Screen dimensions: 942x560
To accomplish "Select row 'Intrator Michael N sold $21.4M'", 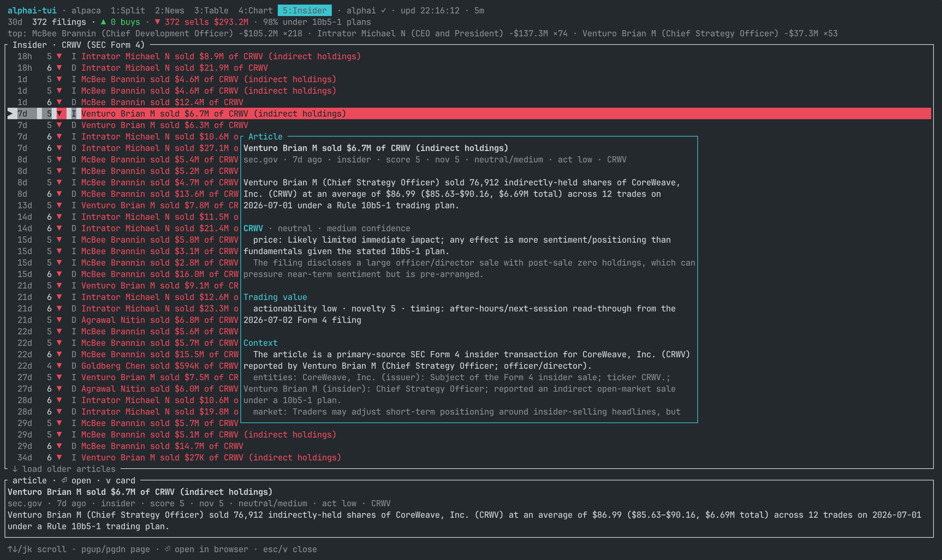I will point(123,228).
